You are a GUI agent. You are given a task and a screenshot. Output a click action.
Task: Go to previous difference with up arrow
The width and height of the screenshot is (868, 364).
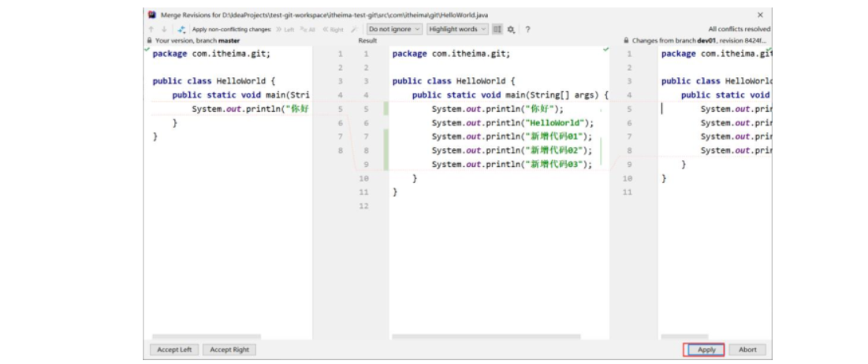pyautogui.click(x=151, y=29)
